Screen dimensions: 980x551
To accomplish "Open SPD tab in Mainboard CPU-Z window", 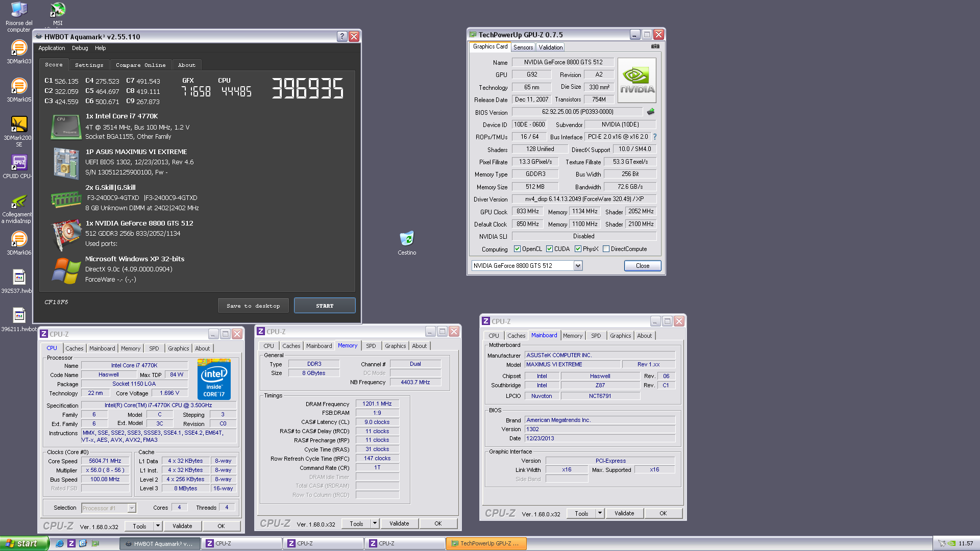I will pos(596,336).
